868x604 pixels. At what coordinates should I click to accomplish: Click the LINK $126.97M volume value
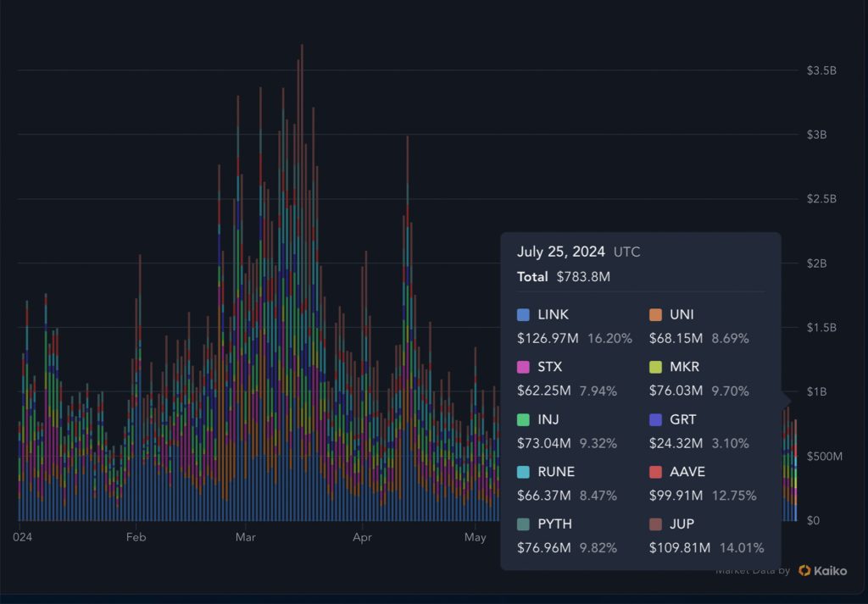(548, 338)
